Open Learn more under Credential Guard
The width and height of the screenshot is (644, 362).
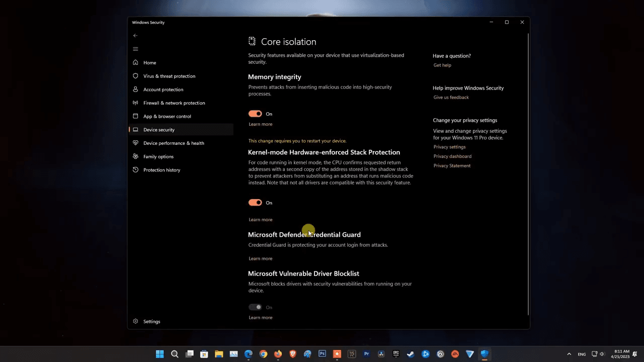pos(260,258)
